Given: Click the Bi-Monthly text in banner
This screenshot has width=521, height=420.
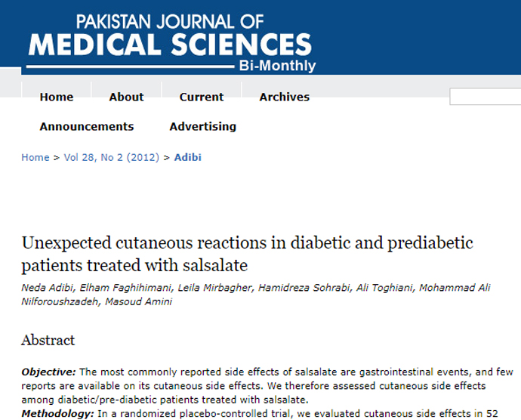Looking at the screenshot, I should (277, 66).
